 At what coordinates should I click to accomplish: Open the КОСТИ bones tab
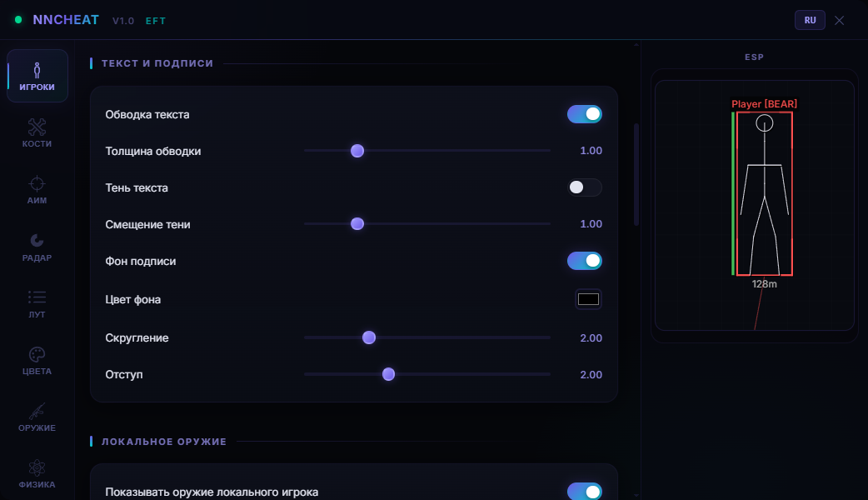click(37, 132)
